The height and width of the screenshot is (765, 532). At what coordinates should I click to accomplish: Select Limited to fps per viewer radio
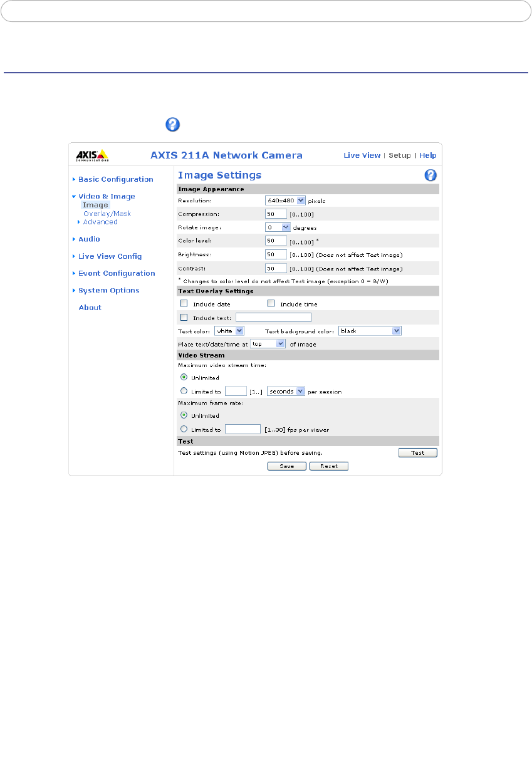(x=184, y=429)
